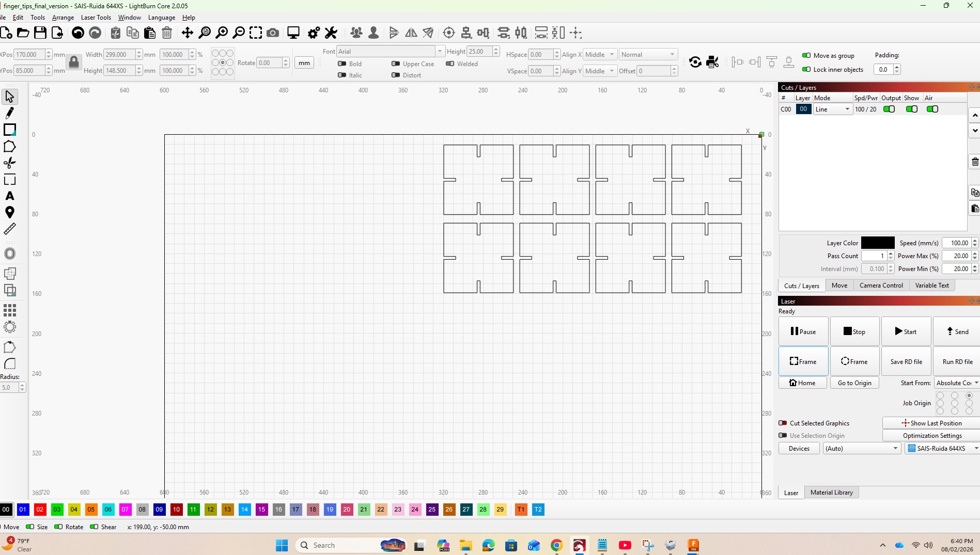Click Go to Origin button

tap(854, 383)
